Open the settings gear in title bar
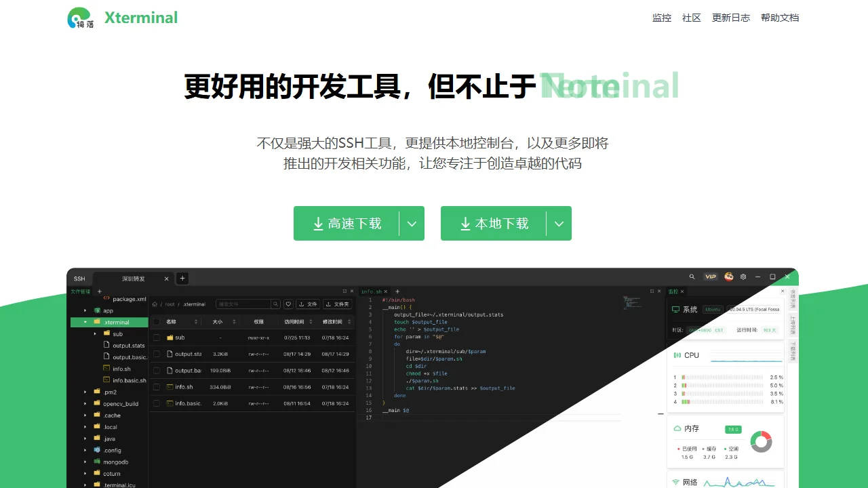The height and width of the screenshot is (488, 868). (743, 277)
